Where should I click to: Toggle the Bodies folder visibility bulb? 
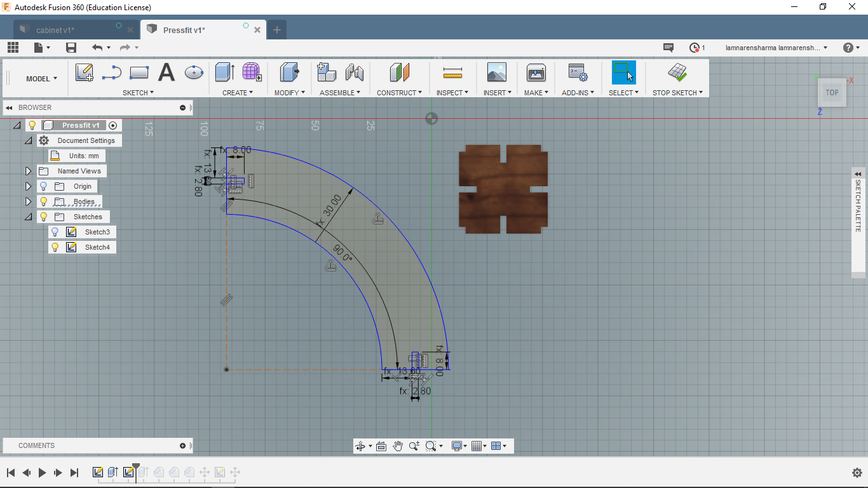coord(43,201)
